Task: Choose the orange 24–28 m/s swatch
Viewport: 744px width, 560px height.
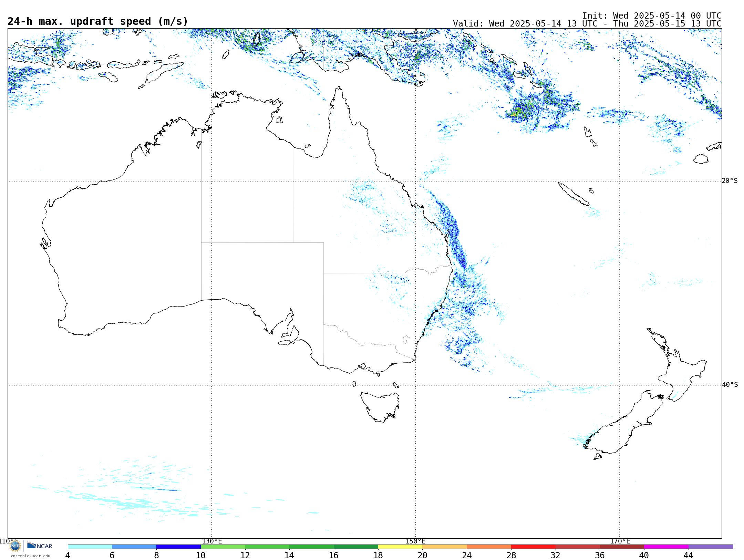Action: coord(489,547)
